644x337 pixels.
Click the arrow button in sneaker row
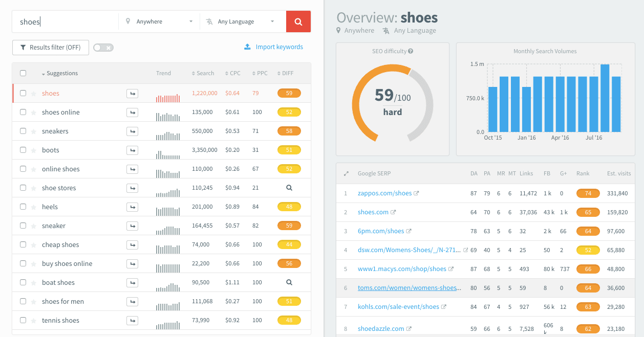click(133, 226)
